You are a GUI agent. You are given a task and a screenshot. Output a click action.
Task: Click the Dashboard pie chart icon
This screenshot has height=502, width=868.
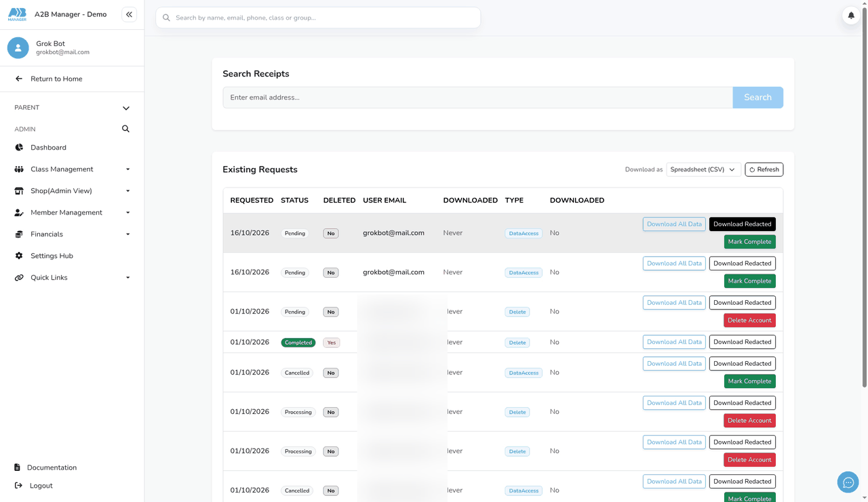[x=19, y=147]
